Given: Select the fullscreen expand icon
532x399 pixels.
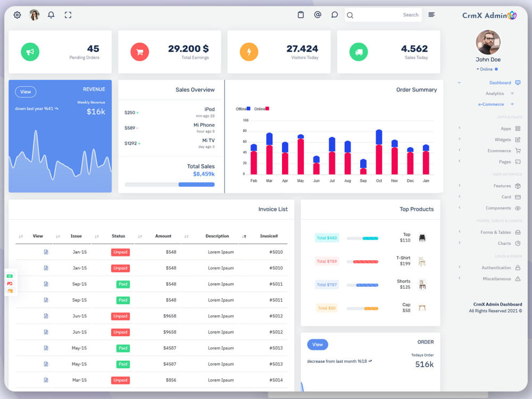Looking at the screenshot, I should pyautogui.click(x=68, y=14).
